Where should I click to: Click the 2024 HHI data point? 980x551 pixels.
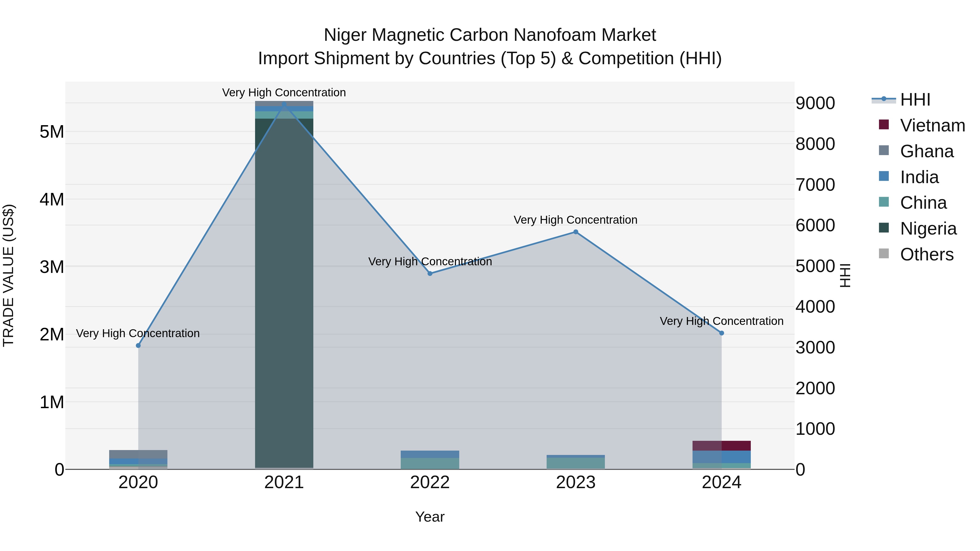click(721, 333)
